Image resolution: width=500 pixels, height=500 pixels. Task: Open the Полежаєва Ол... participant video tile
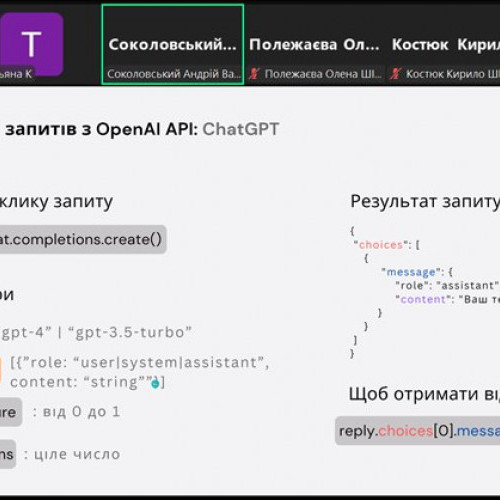315,44
